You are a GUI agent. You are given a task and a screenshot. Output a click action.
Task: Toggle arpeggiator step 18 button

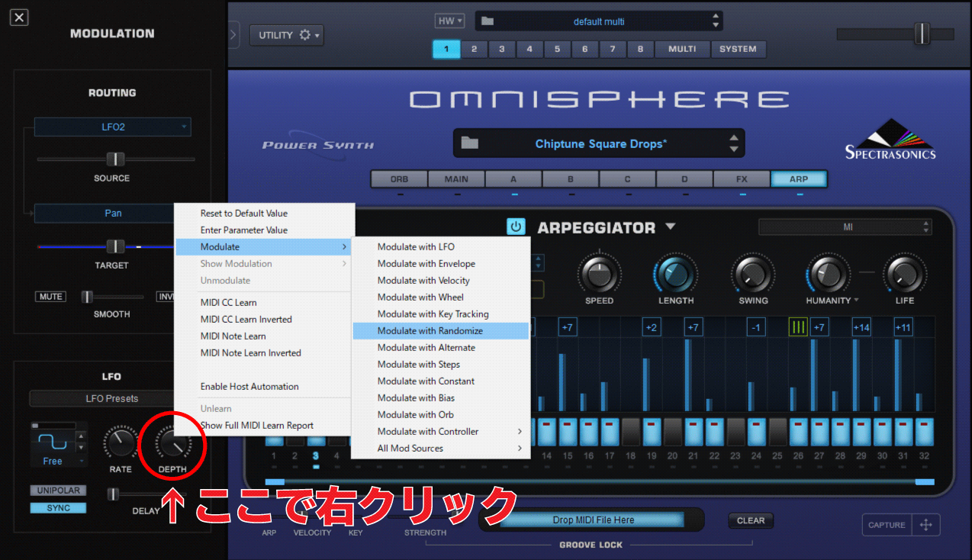630,431
